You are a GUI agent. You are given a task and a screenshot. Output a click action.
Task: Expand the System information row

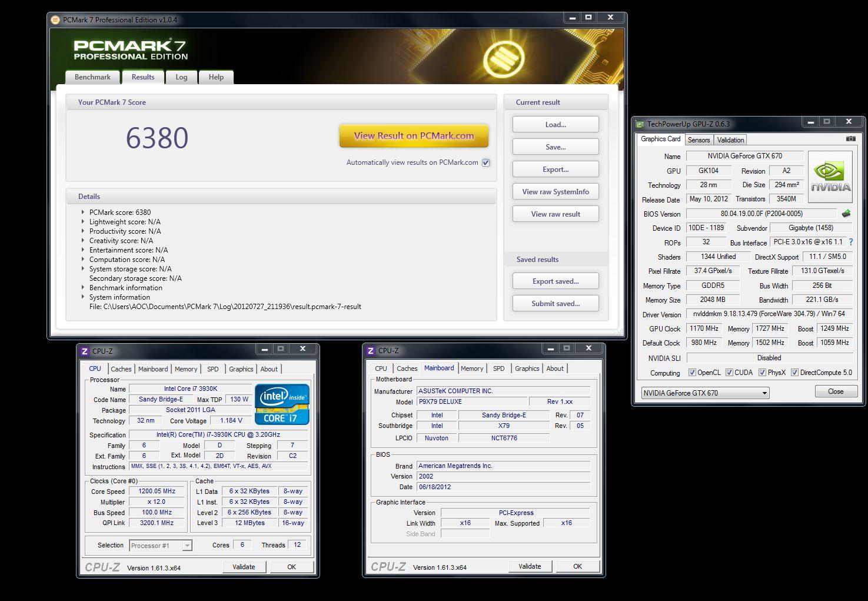coord(82,297)
